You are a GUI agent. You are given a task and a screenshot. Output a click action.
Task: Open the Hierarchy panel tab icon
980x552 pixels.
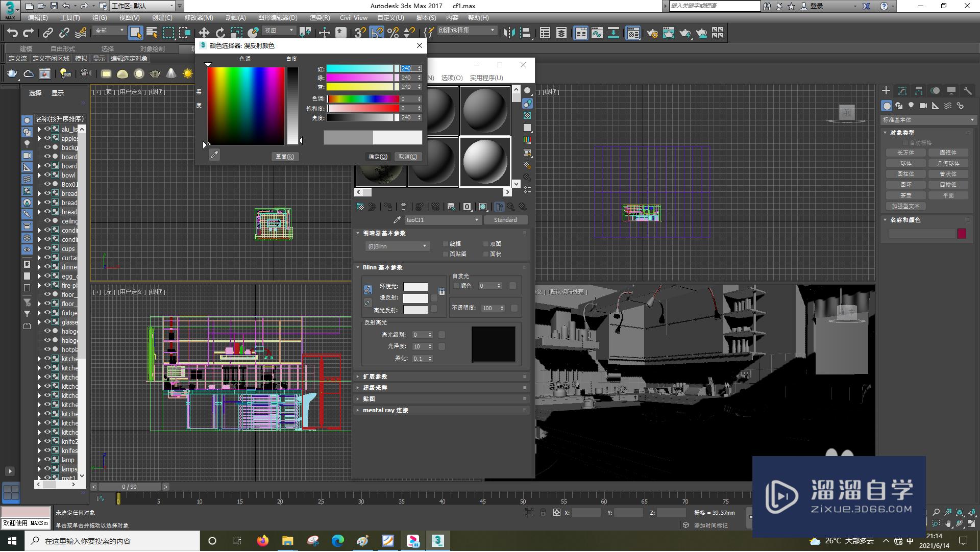tap(919, 91)
